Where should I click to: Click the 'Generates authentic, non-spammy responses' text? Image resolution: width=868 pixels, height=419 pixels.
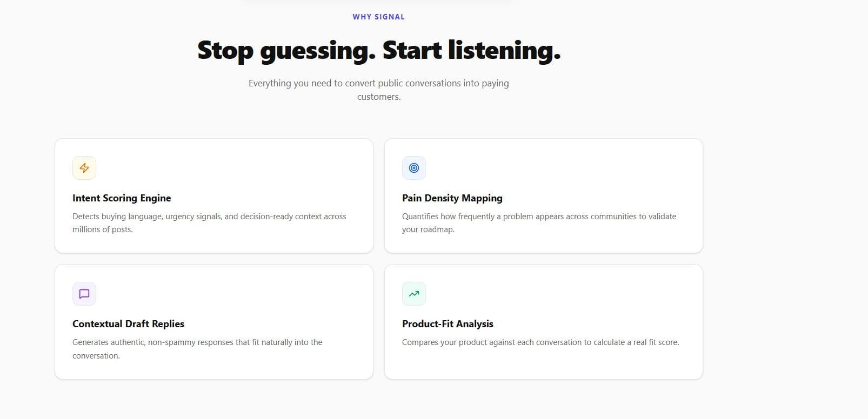point(197,348)
